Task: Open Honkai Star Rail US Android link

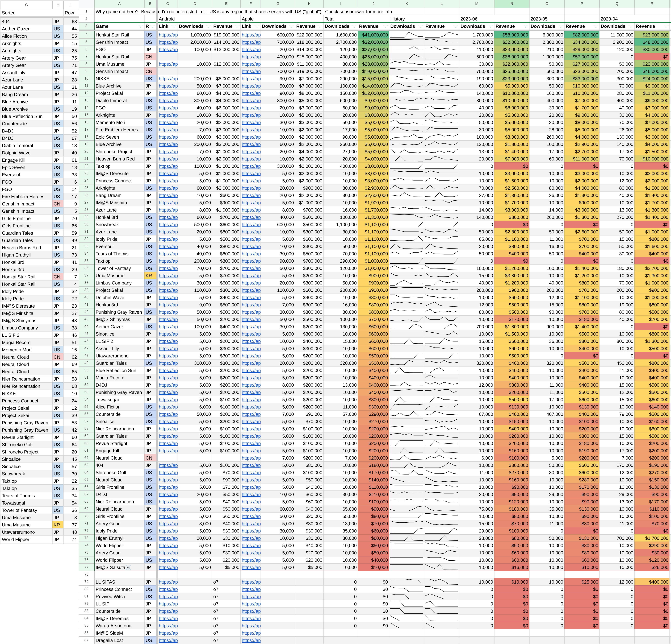Action: pyautogui.click(x=168, y=35)
